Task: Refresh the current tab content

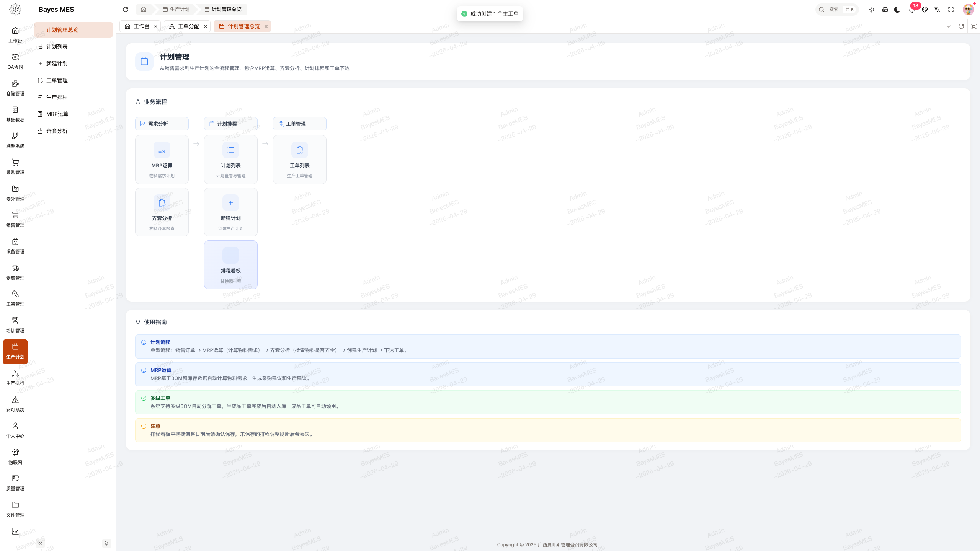Action: [961, 26]
